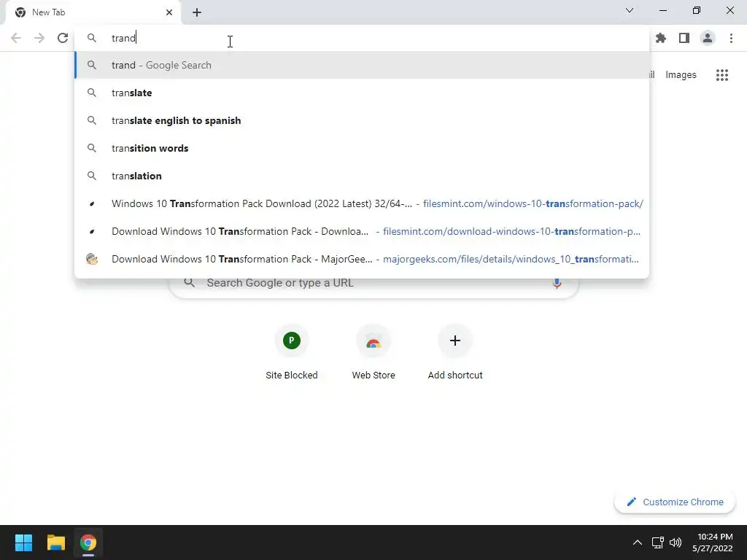Click the favicon beside the MajorGeeks suggestion
This screenshot has width=747, height=560.
91,259
